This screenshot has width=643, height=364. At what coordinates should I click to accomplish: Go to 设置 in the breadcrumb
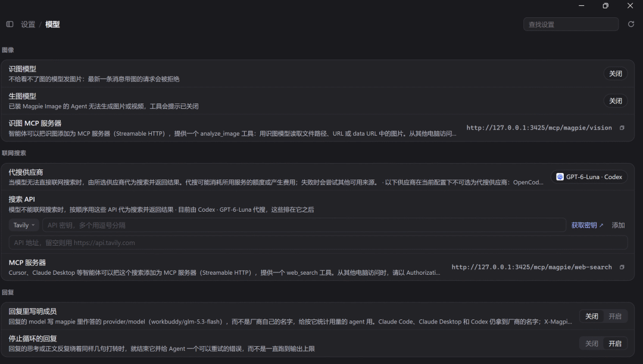[28, 24]
